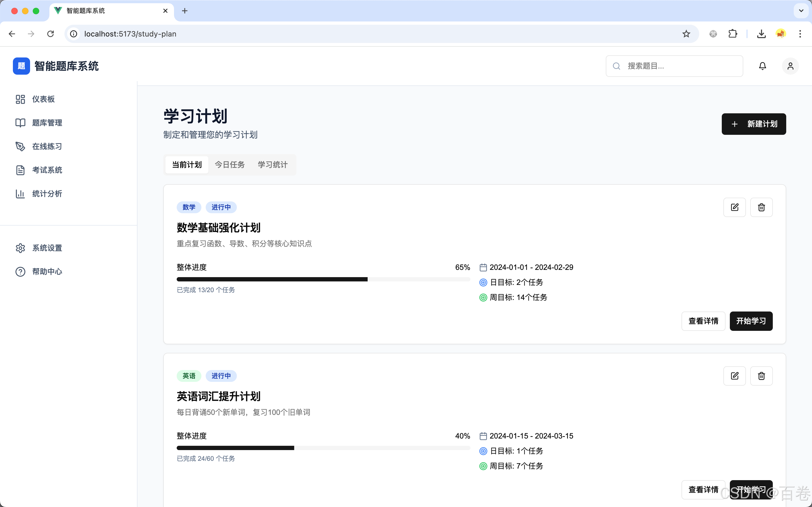Create a new plan with 新建计划
This screenshot has height=507, width=812.
tap(754, 124)
